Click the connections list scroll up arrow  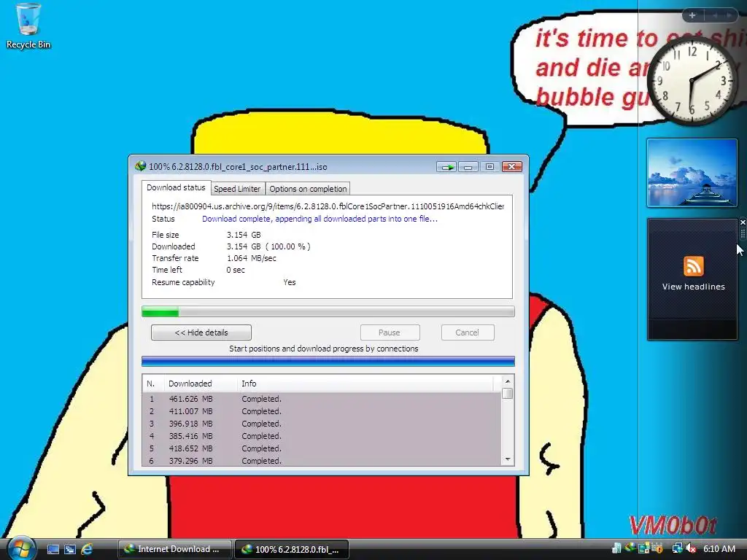pyautogui.click(x=508, y=381)
